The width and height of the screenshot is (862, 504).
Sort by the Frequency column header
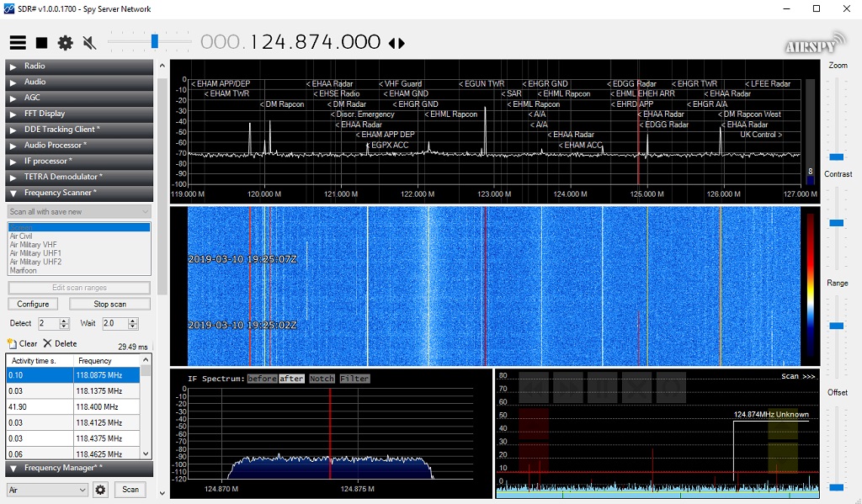point(107,361)
